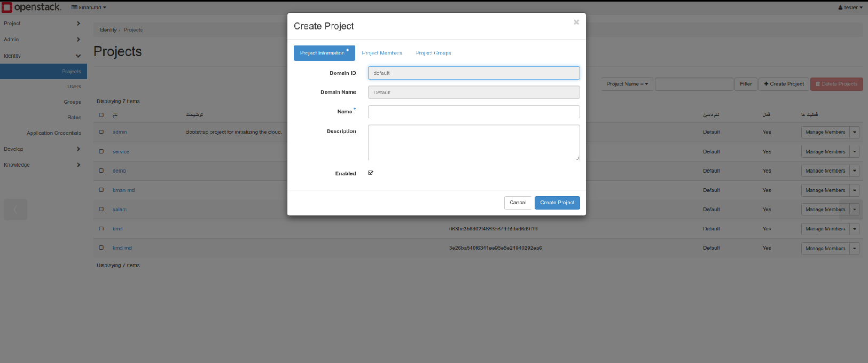Open the Project Information tab

(324, 53)
